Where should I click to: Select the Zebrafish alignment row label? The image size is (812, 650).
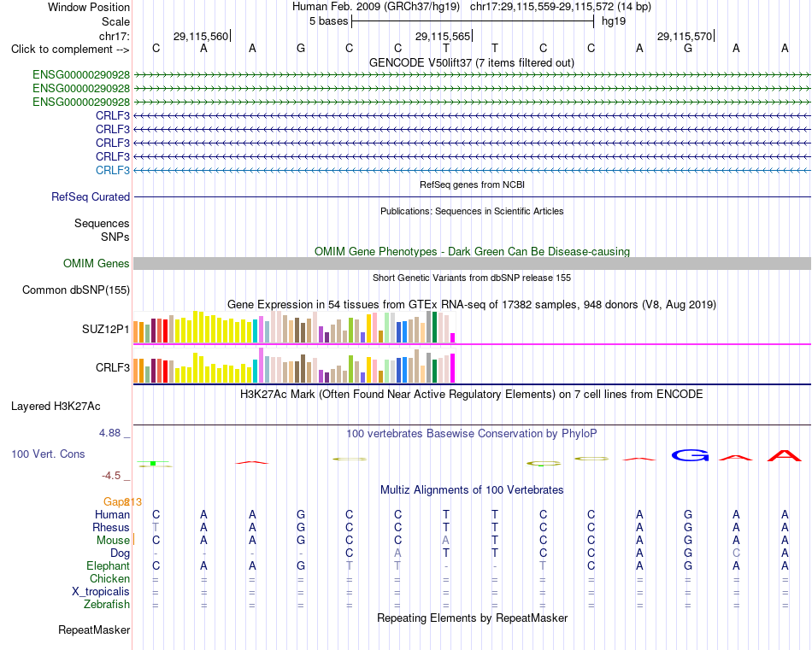coord(107,604)
